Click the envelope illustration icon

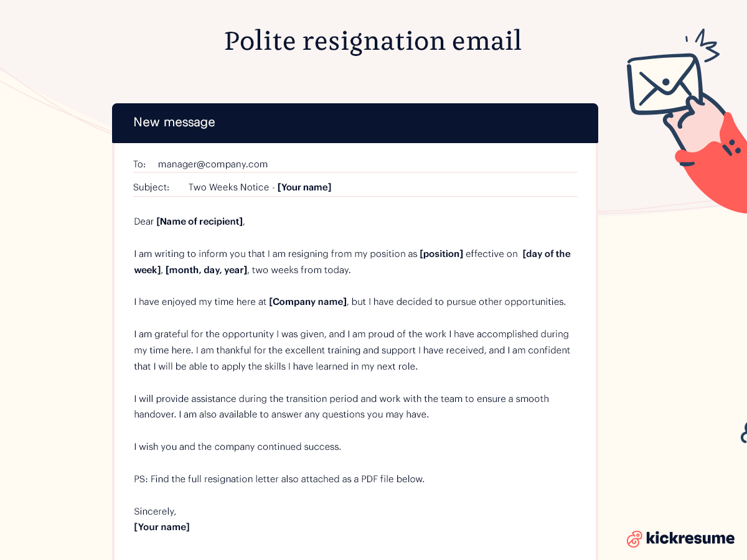pos(662,84)
